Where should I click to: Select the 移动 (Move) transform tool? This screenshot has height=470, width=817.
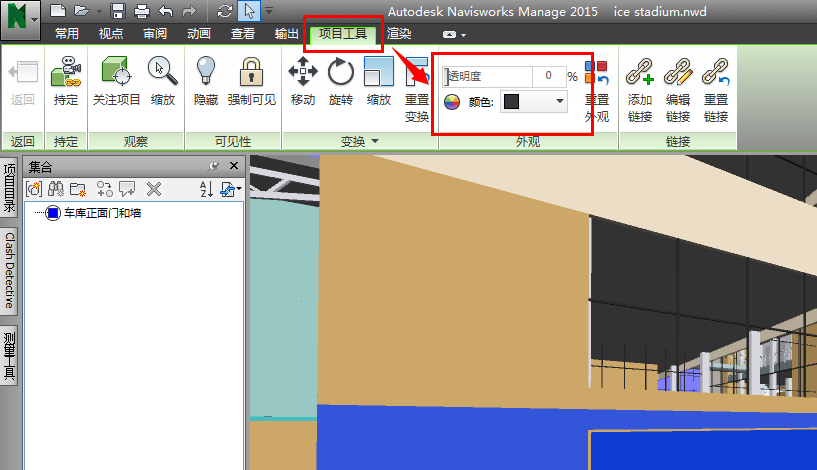click(x=303, y=72)
